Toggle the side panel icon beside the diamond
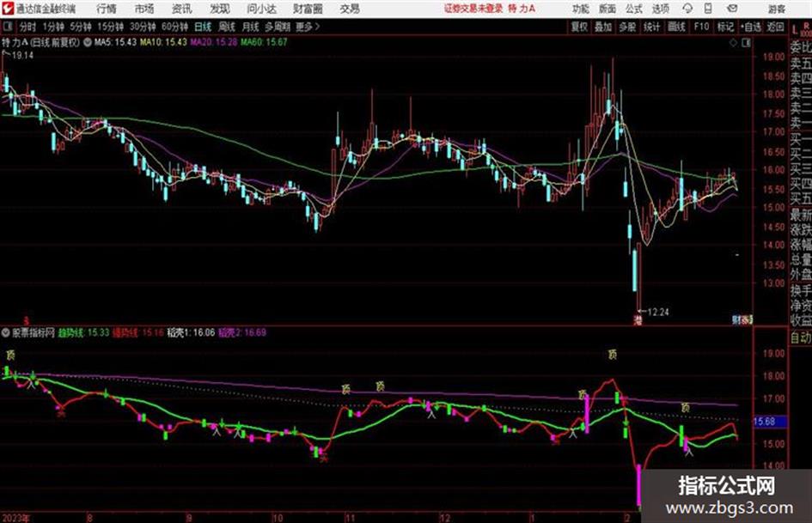Image resolution: width=812 pixels, height=523 pixels. (746, 43)
